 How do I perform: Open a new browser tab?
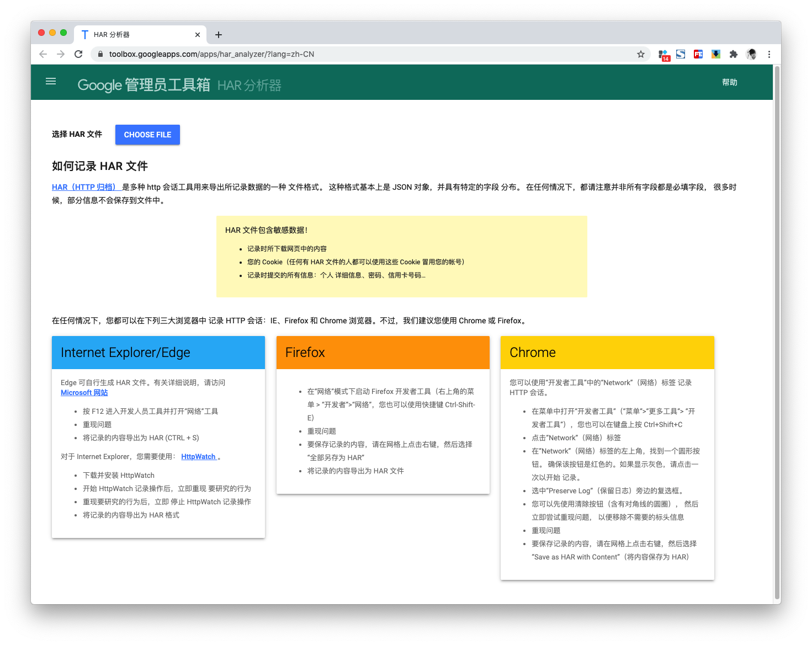[219, 35]
